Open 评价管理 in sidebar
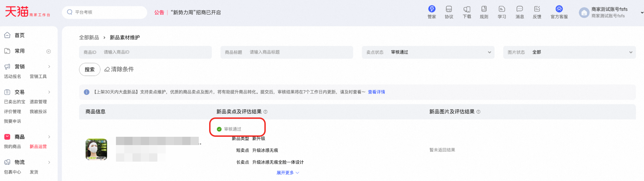The height and width of the screenshot is (181, 644). [12, 112]
